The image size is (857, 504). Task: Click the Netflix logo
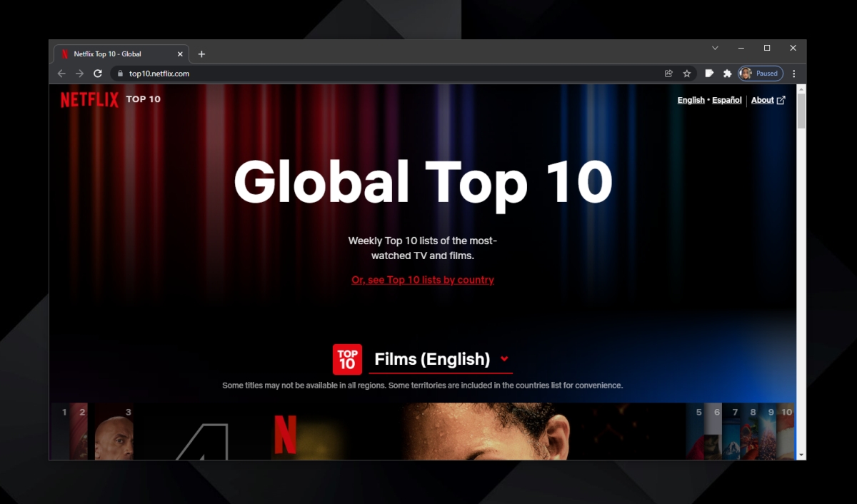pos(89,100)
